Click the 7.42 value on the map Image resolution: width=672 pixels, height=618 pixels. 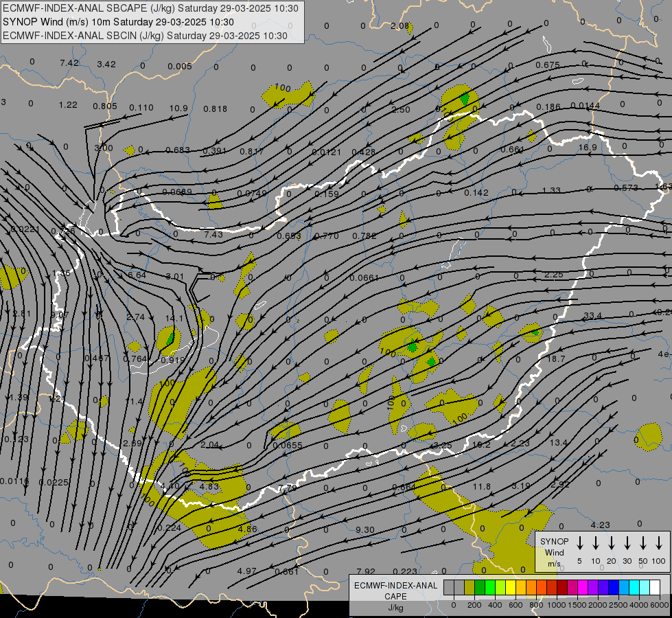click(69, 63)
